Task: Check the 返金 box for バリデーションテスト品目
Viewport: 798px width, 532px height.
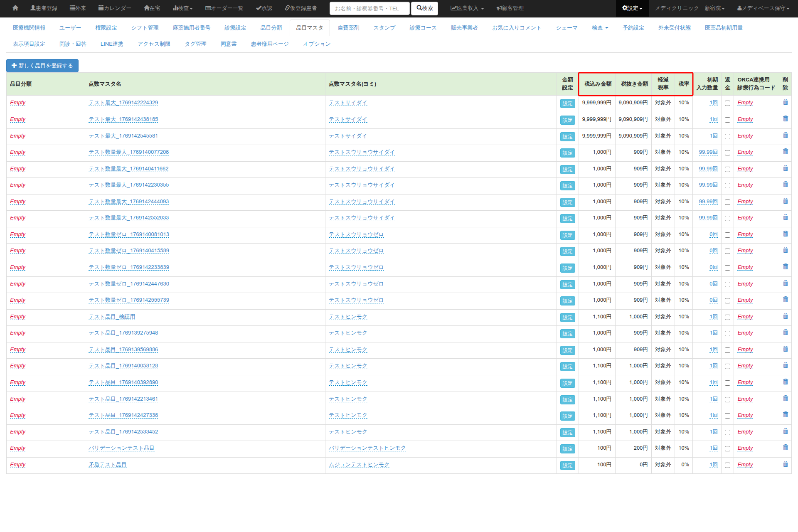Action: (x=727, y=448)
